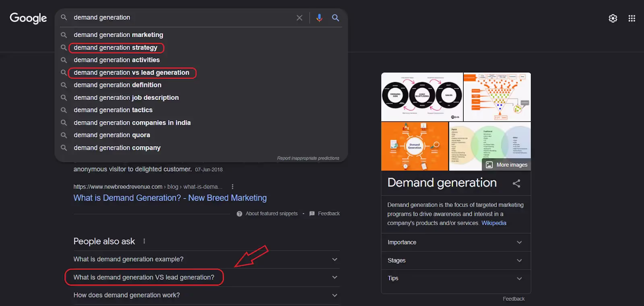
Task: Open the funnel diagram image thumbnail
Action: 497,97
